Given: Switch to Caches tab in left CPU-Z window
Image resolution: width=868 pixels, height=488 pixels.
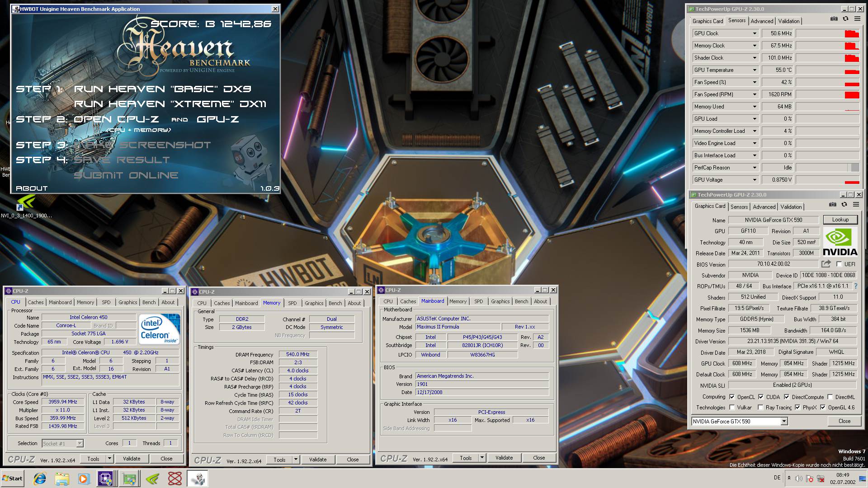Looking at the screenshot, I should pos(35,302).
